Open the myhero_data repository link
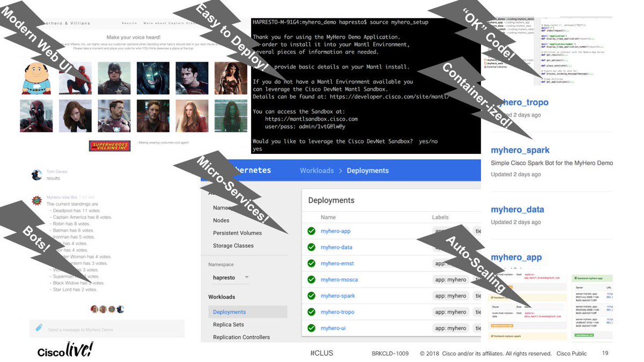The image size is (644, 362). (517, 210)
